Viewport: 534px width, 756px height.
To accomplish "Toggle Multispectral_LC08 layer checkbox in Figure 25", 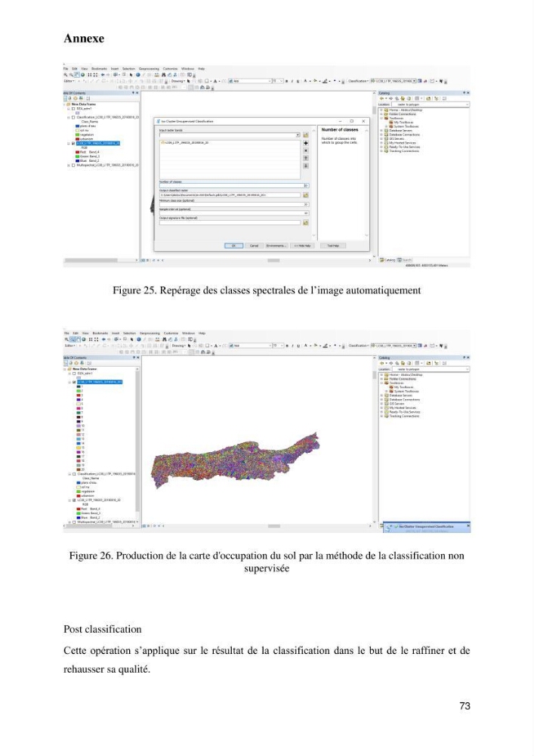I will point(73,166).
